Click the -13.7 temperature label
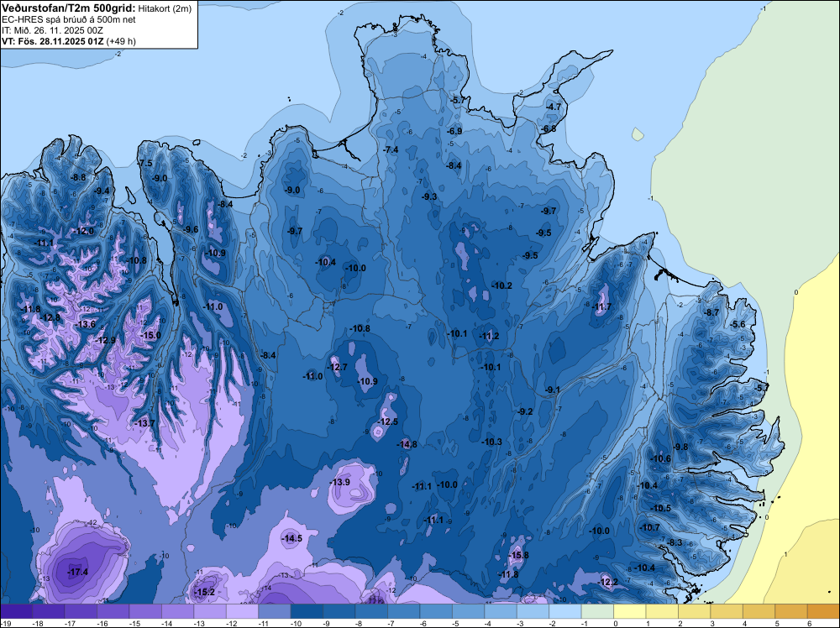This screenshot has width=840, height=628. click(144, 423)
